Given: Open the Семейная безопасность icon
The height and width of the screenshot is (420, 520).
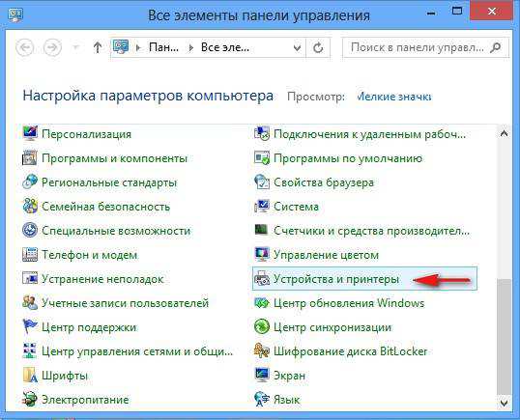Looking at the screenshot, I should click(x=30, y=207).
